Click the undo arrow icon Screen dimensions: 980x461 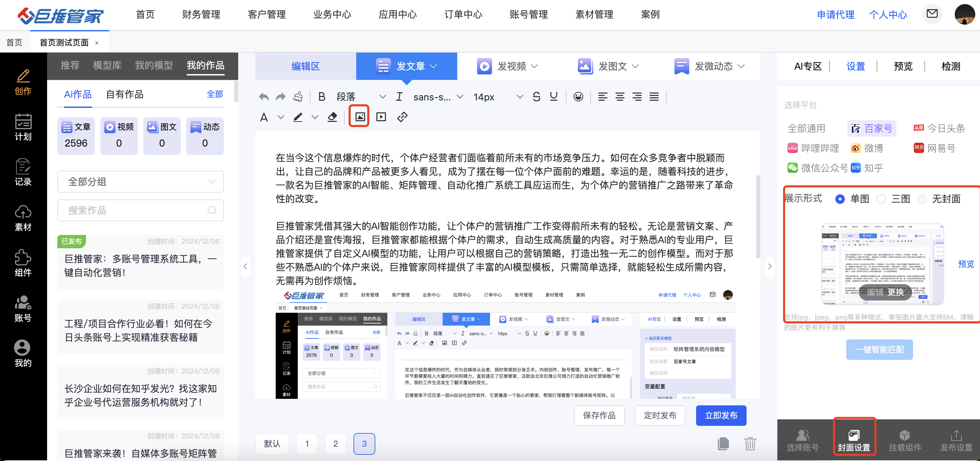click(x=264, y=97)
